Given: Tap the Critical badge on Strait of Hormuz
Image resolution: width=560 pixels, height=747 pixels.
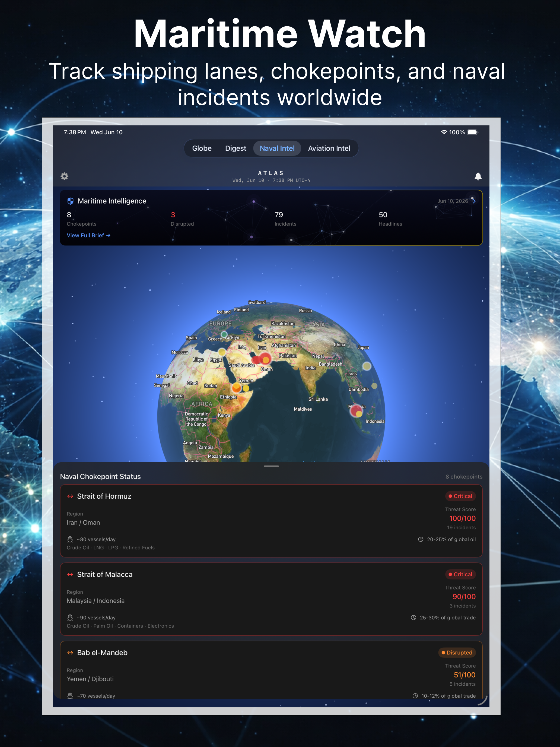Looking at the screenshot, I should [460, 496].
